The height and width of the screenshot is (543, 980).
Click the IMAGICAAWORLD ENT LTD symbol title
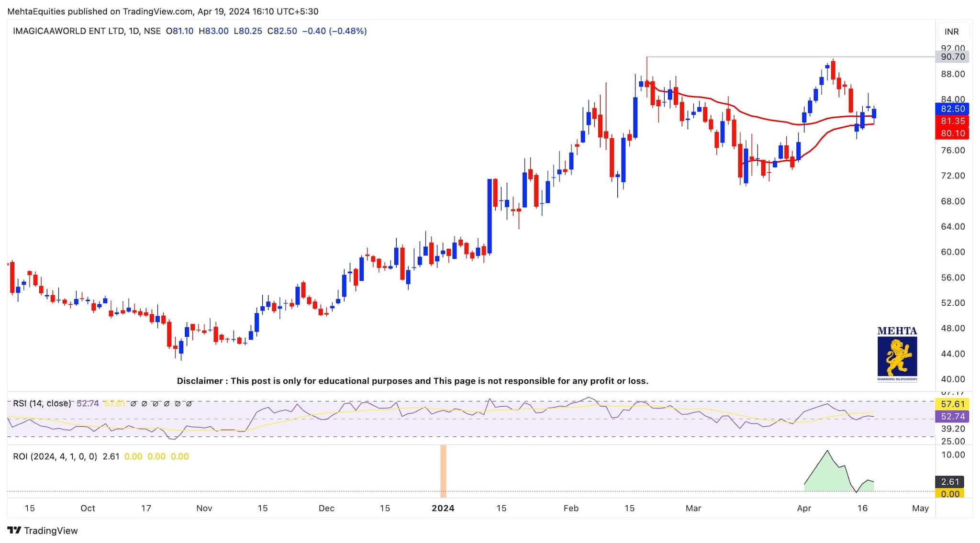pos(68,31)
